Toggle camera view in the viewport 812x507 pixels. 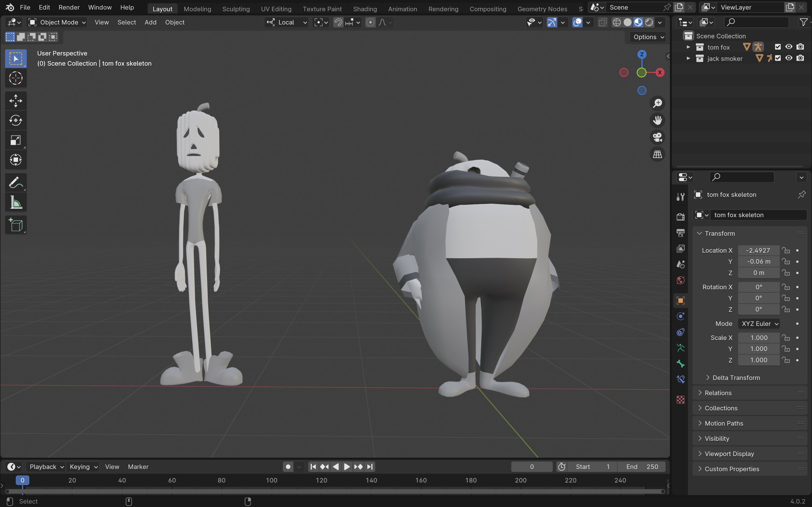coord(657,137)
